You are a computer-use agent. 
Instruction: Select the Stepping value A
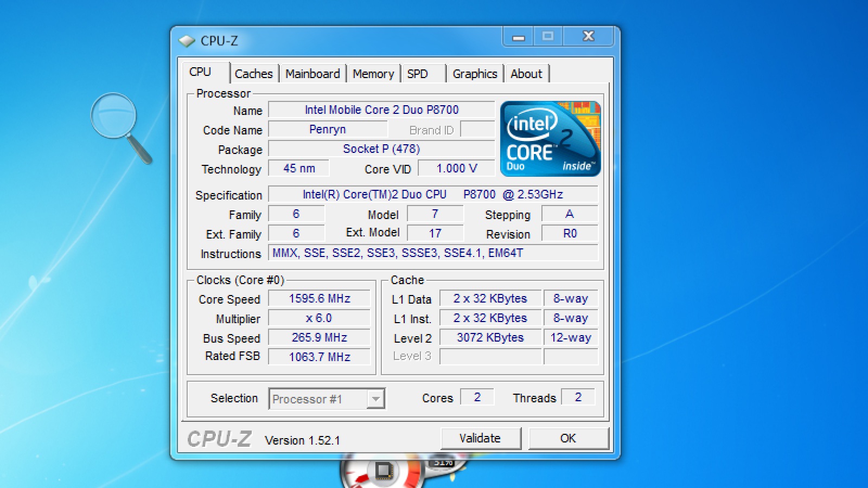[570, 214]
